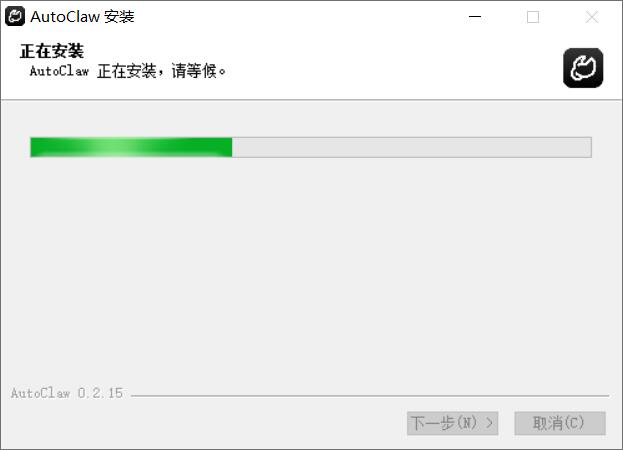
Task: Click the 取消(C) button
Action: pyautogui.click(x=560, y=423)
